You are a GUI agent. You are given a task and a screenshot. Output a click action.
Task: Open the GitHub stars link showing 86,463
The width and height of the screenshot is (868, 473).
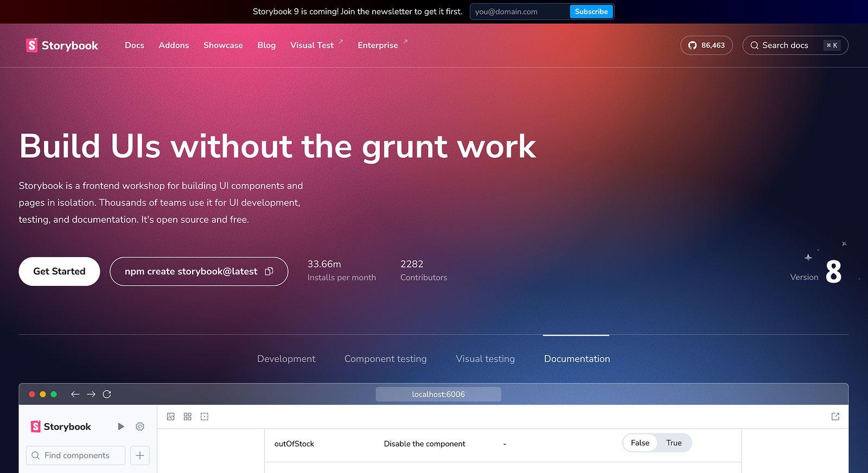(x=706, y=46)
